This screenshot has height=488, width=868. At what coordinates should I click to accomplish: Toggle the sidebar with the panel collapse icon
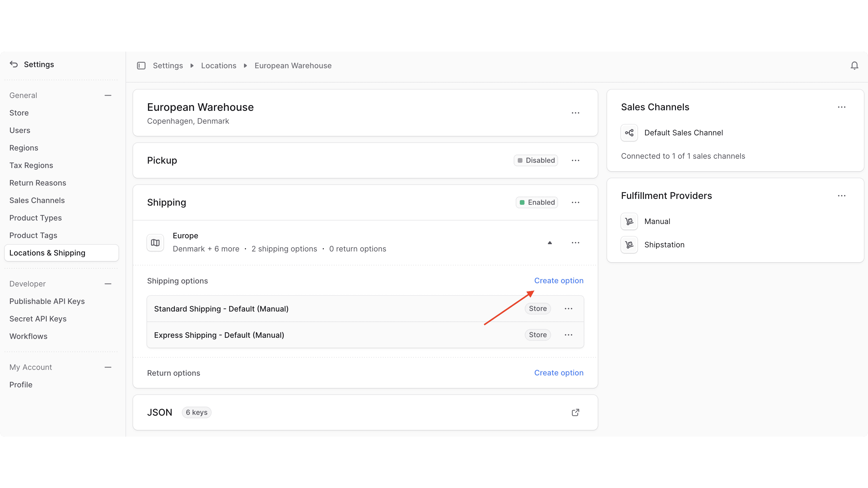(x=141, y=66)
